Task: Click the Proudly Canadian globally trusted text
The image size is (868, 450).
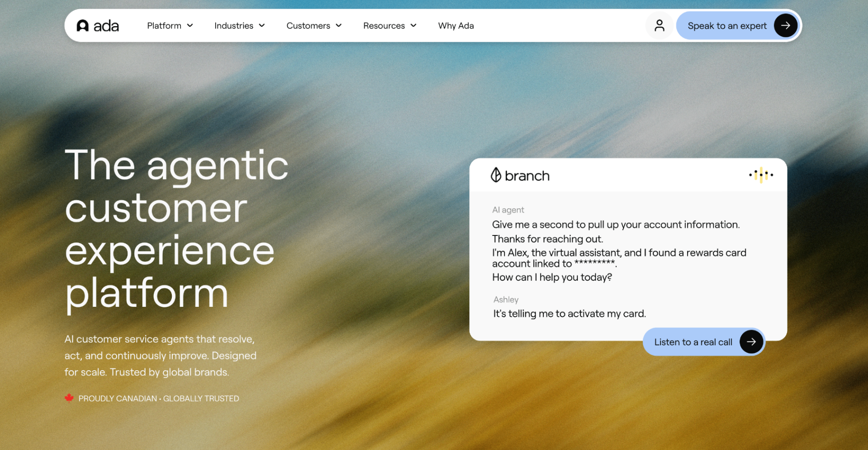Action: tap(158, 399)
